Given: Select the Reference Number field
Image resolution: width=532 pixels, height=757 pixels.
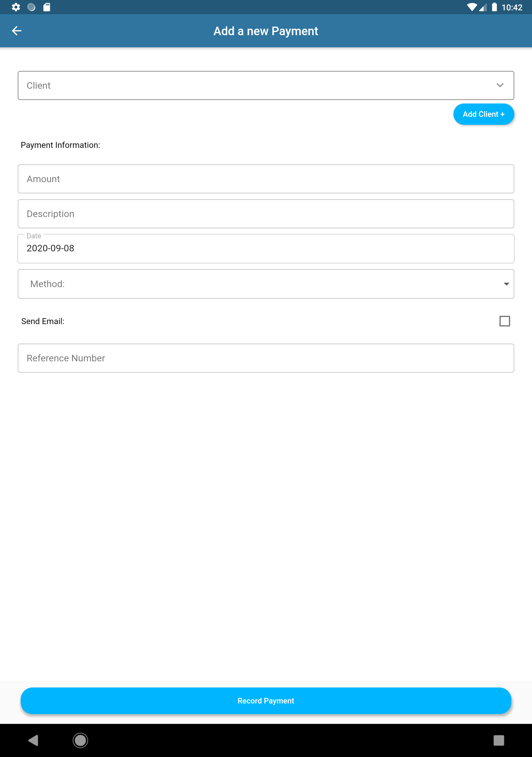Looking at the screenshot, I should (x=266, y=358).
